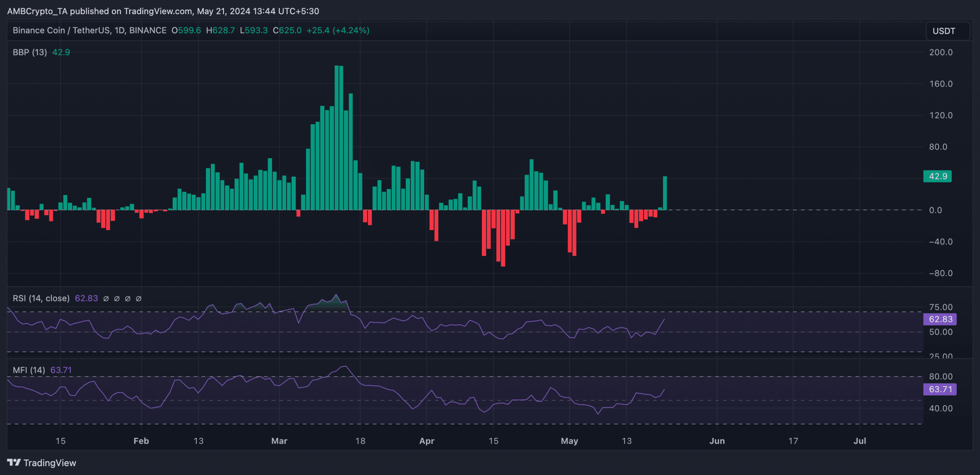Click the Jul label on time axis

click(860, 441)
